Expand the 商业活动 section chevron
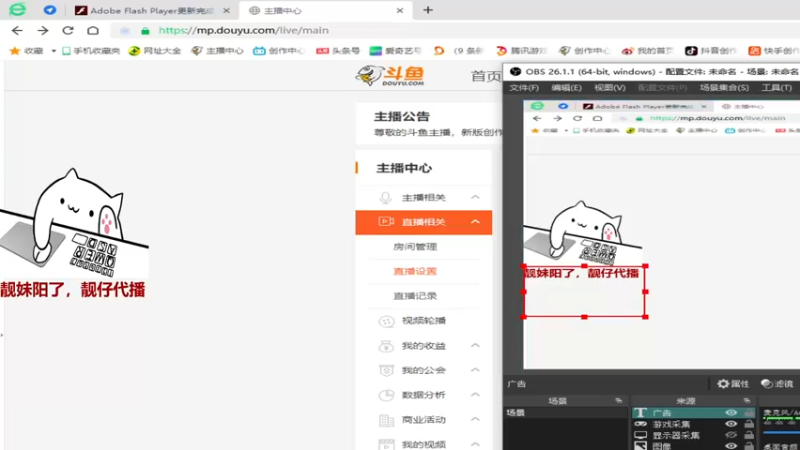Image resolution: width=800 pixels, height=450 pixels. tap(475, 419)
